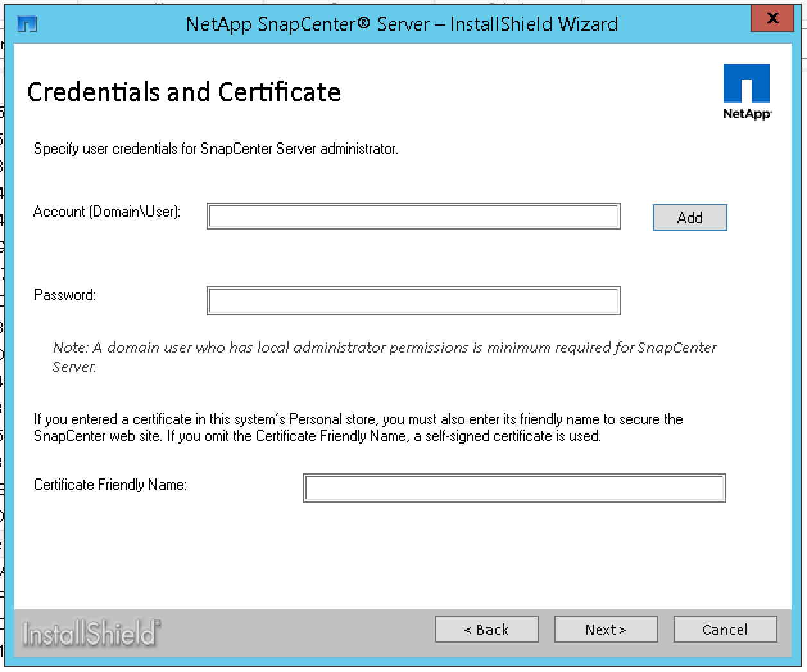The height and width of the screenshot is (672, 807).
Task: Click the blue NetApp logo mark
Action: 747,83
